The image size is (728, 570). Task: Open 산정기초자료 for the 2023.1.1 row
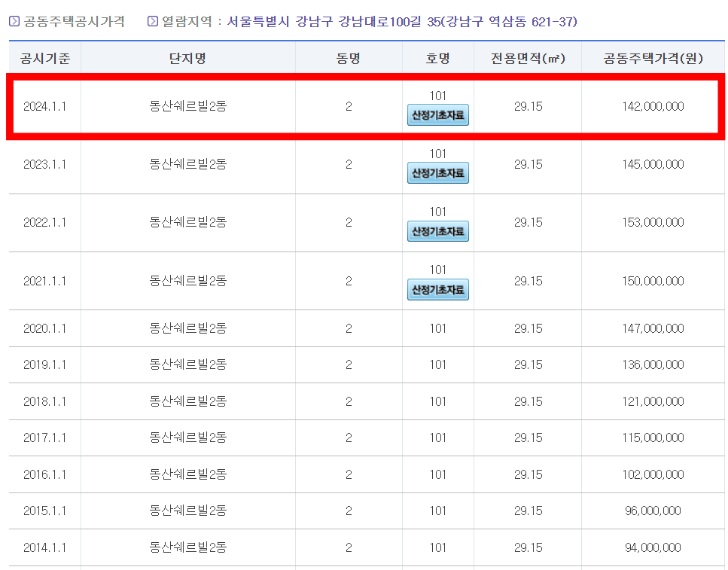(x=437, y=173)
